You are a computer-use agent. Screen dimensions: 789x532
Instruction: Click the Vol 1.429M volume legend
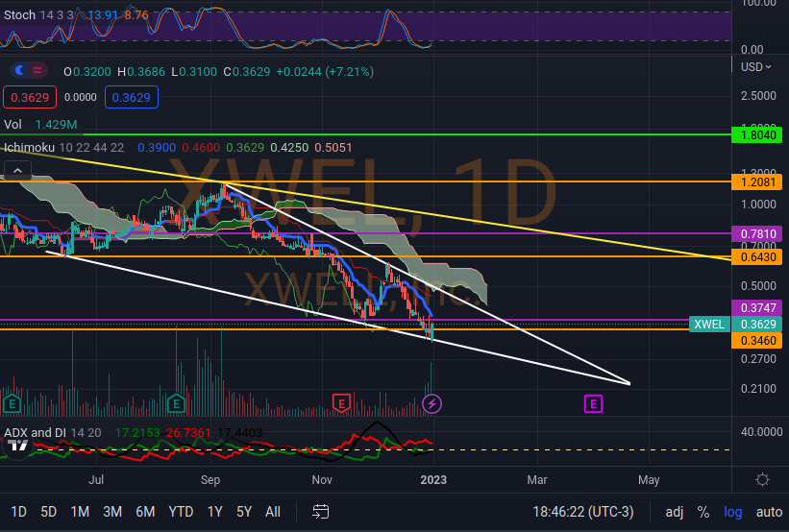pos(40,124)
